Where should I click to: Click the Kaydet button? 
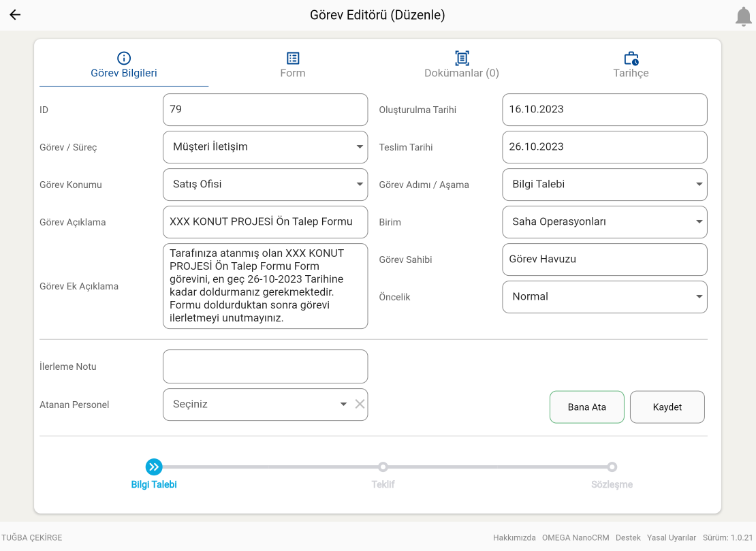point(667,407)
